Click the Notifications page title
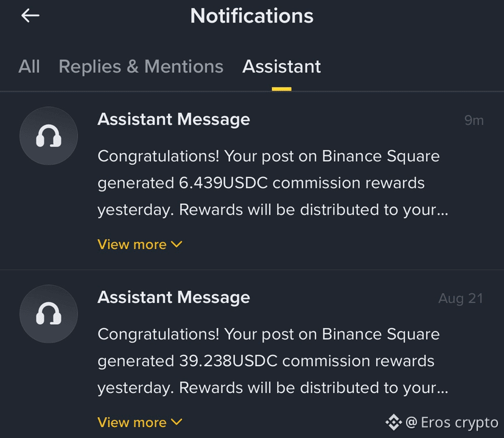This screenshot has height=438, width=504. (x=251, y=16)
